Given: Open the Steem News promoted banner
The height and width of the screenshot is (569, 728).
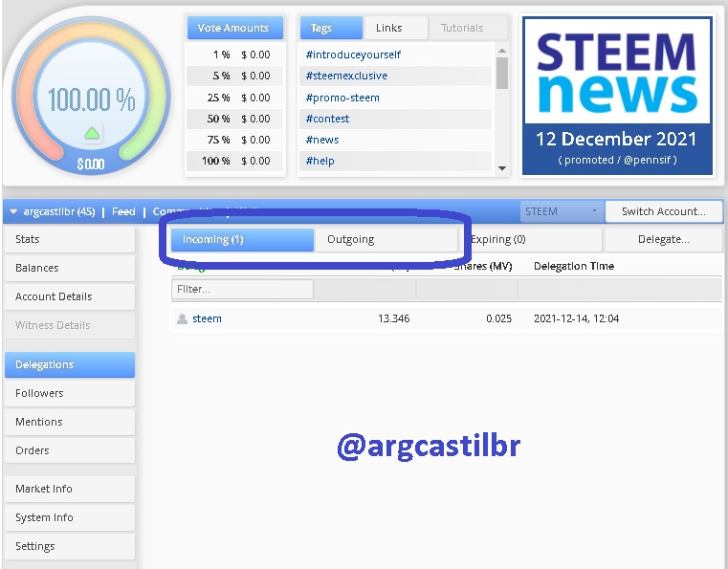Looking at the screenshot, I should (617, 96).
